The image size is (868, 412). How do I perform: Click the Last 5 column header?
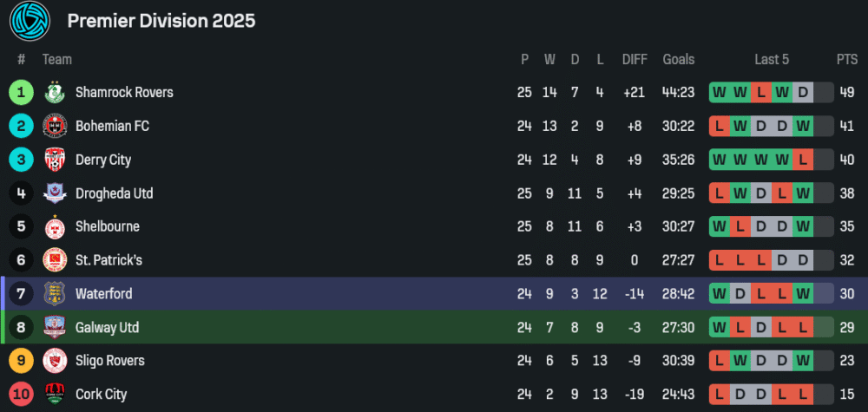pos(772,59)
